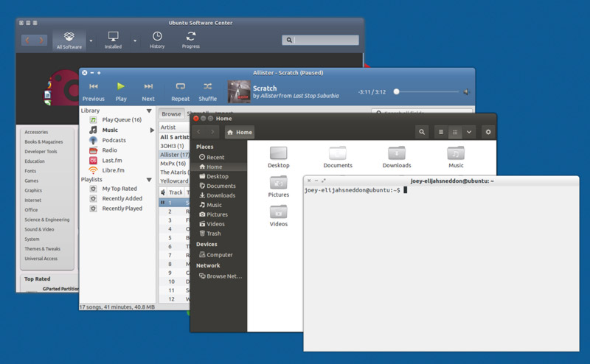The height and width of the screenshot is (364, 590).
Task: Click Home path button in file manager
Action: pos(240,133)
